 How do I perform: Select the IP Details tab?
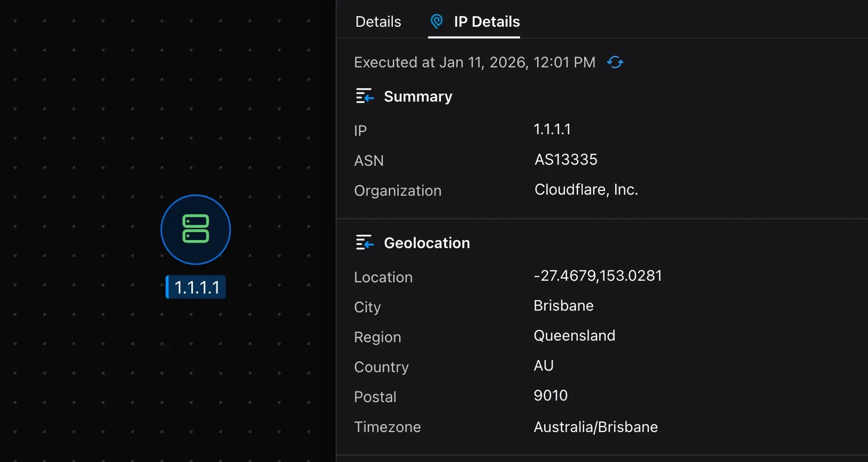pyautogui.click(x=474, y=21)
